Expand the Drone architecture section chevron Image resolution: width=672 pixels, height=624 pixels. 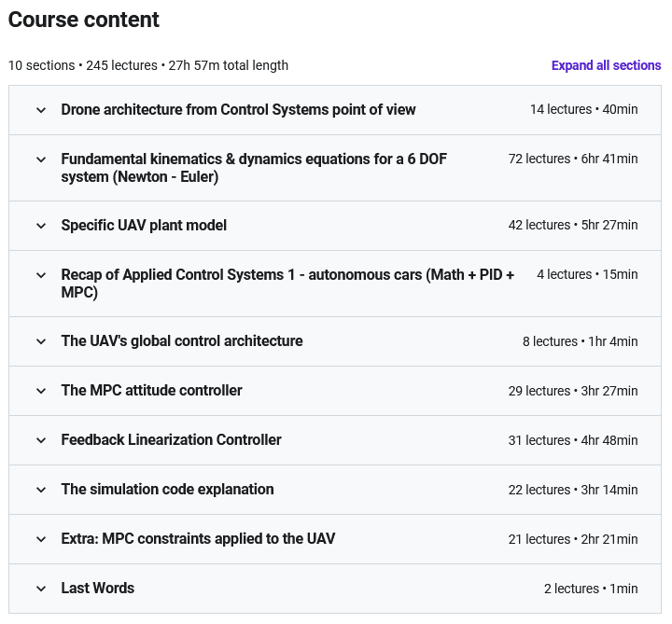pos(41,110)
